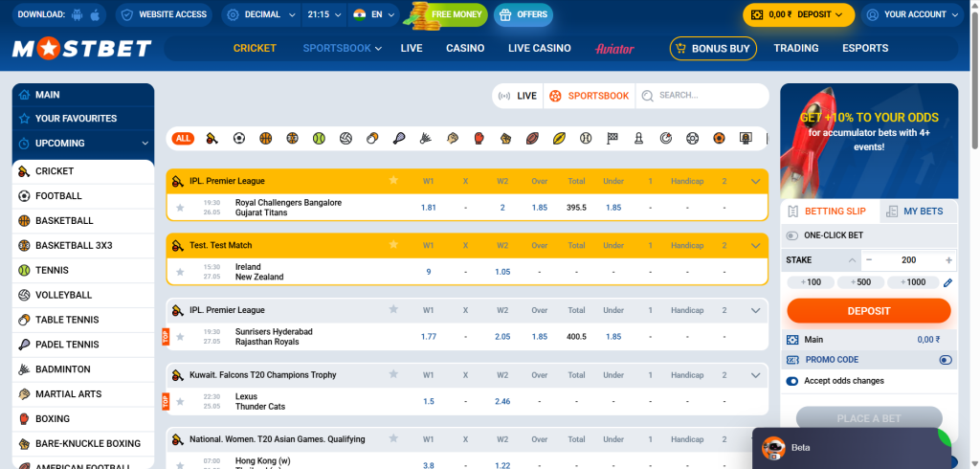Collapse the Test. Test Match block

click(756, 246)
